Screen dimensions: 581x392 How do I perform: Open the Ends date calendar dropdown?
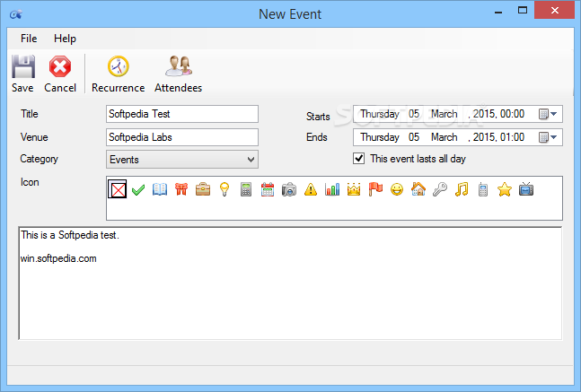coord(548,137)
